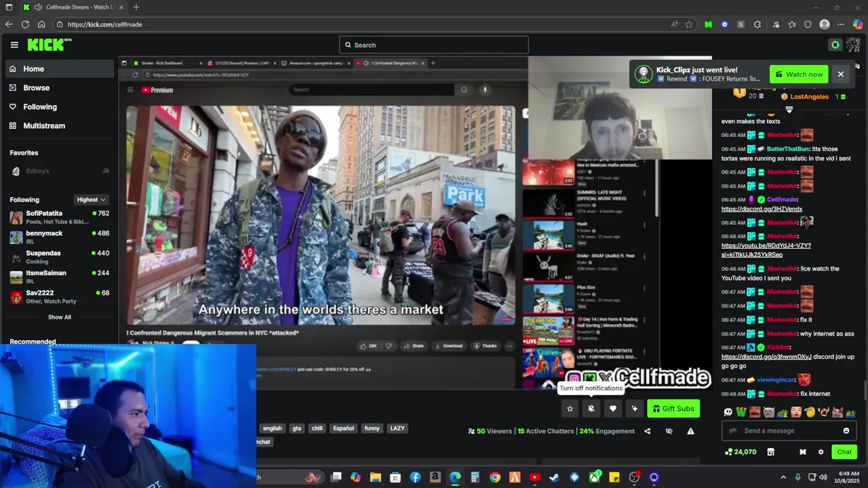Open the channel points shop icon
Viewport: 868px width, 488px height.
pyautogui.click(x=770, y=451)
